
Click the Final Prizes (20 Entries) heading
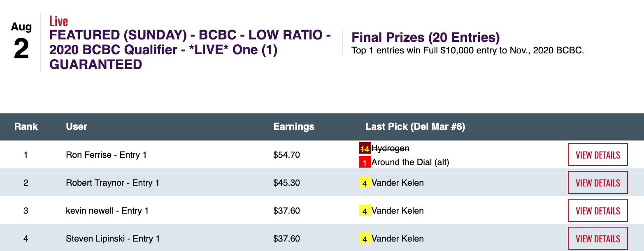425,38
